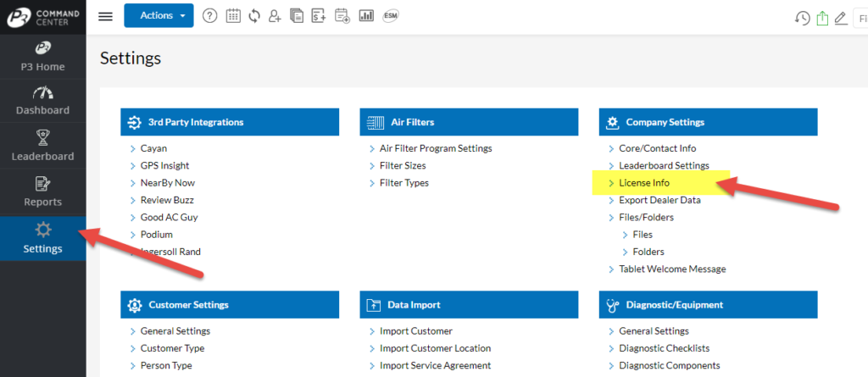Open the Filter Types link
The width and height of the screenshot is (868, 377).
tap(404, 183)
